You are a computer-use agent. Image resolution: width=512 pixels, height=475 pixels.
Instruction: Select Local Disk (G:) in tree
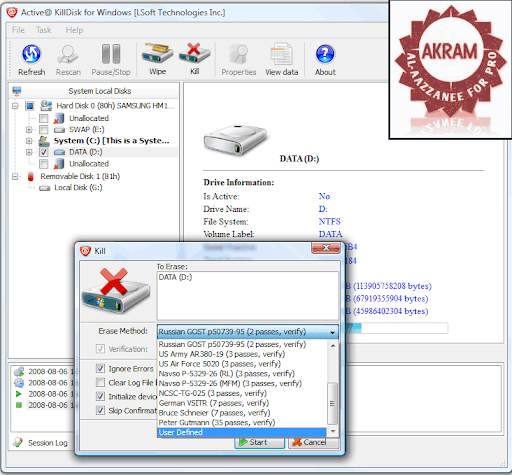(x=78, y=188)
